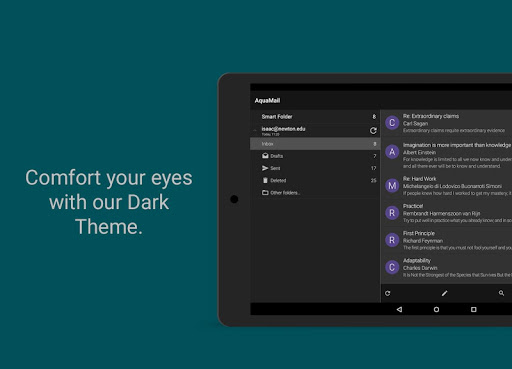Tap the bottom toolbar refresh icon
This screenshot has width=512, height=369.
(x=387, y=293)
